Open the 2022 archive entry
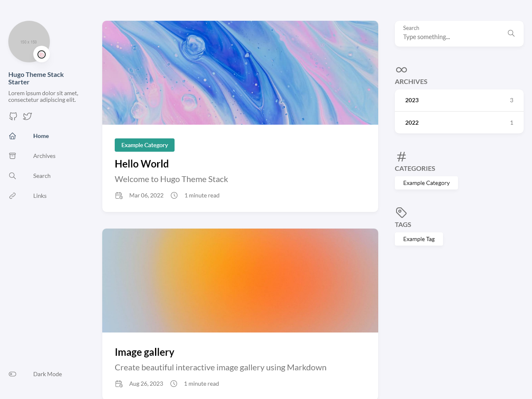Image resolution: width=532 pixels, height=399 pixels. pyautogui.click(x=459, y=123)
